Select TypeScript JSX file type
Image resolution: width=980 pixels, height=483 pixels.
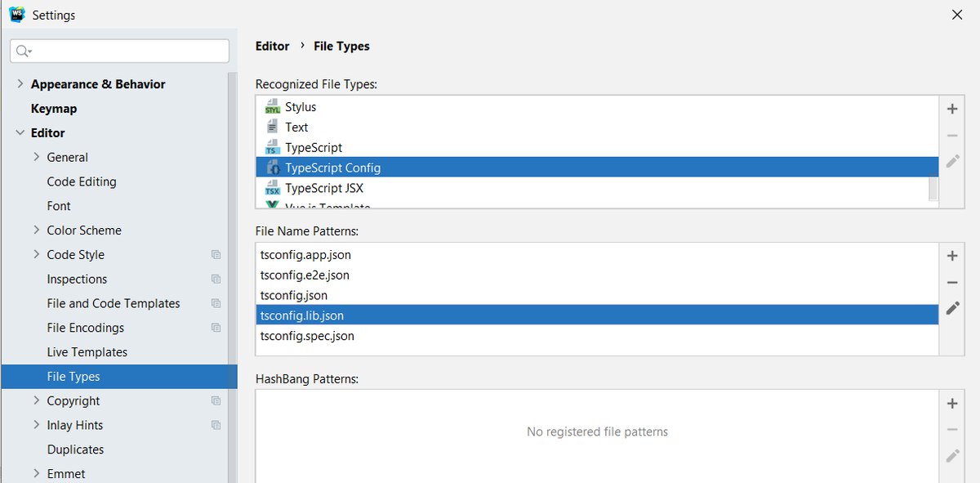pyautogui.click(x=324, y=188)
